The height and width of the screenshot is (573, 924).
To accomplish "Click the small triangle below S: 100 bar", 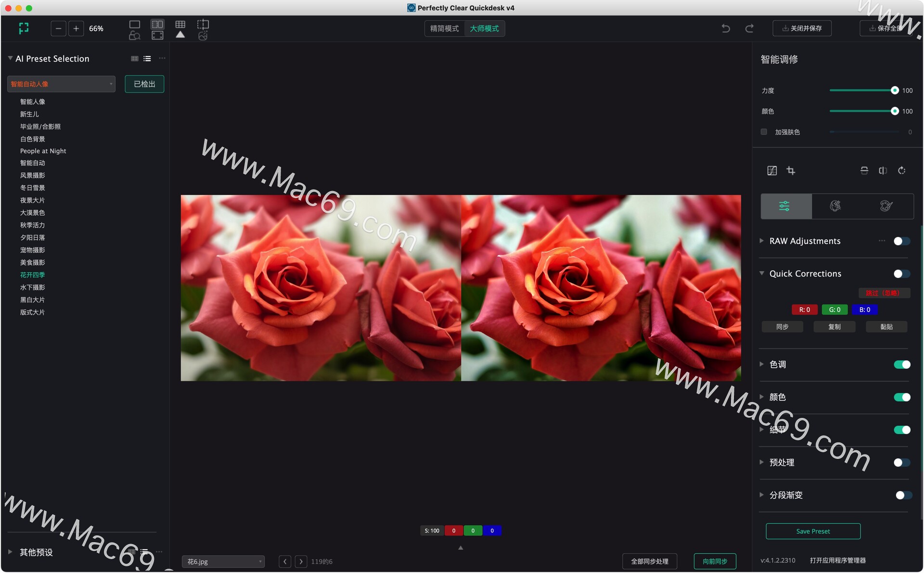I will tap(461, 547).
